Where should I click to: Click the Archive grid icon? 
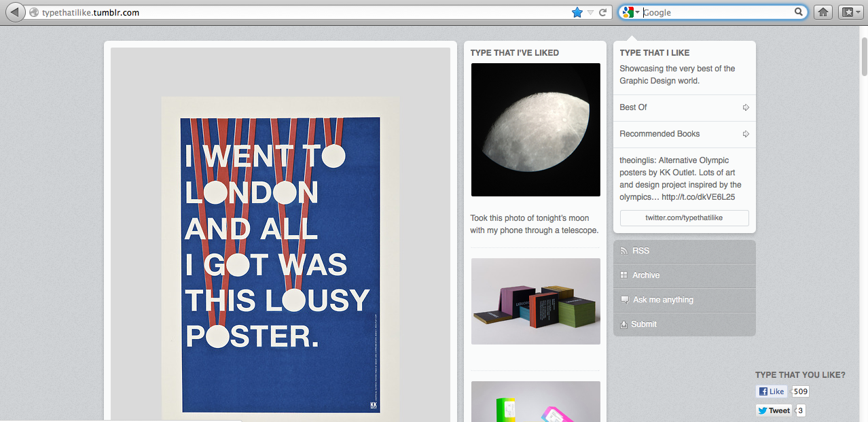624,275
